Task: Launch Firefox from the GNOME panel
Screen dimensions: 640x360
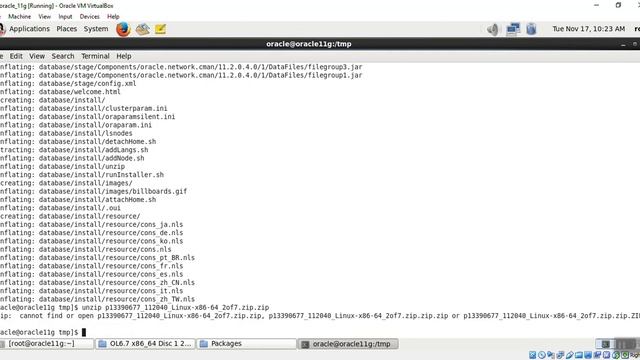Action: (x=123, y=29)
